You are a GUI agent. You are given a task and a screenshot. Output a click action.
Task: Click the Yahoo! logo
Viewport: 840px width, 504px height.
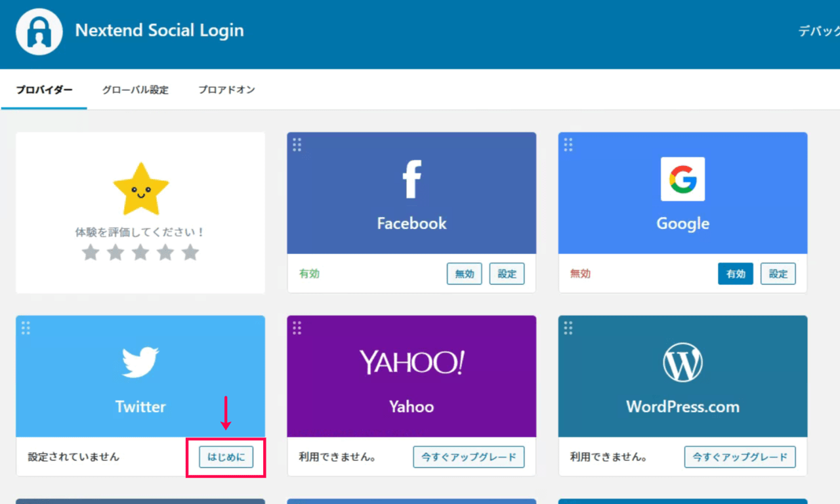point(411,363)
